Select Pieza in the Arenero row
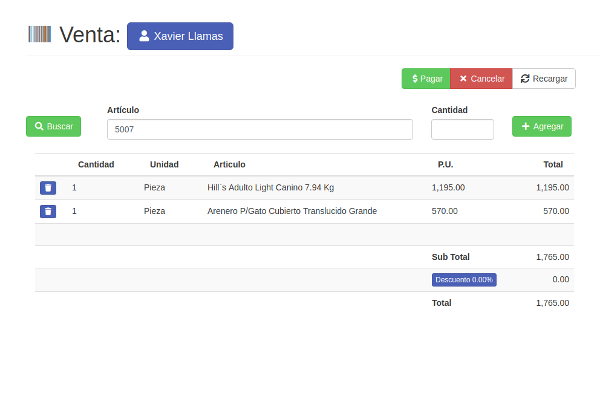The width and height of the screenshot is (600, 400). pyautogui.click(x=155, y=211)
